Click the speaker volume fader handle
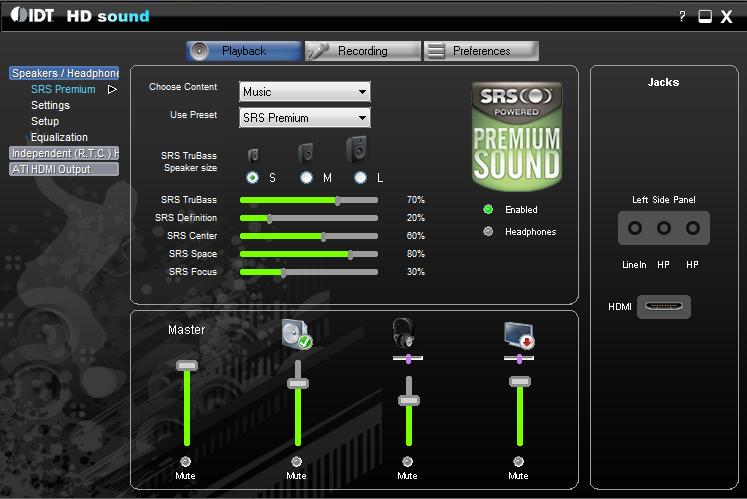 click(x=298, y=383)
